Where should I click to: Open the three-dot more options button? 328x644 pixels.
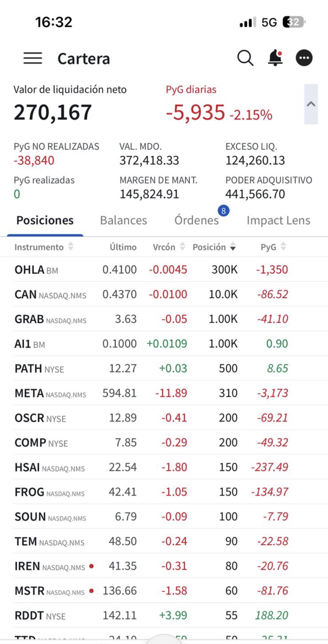click(304, 58)
